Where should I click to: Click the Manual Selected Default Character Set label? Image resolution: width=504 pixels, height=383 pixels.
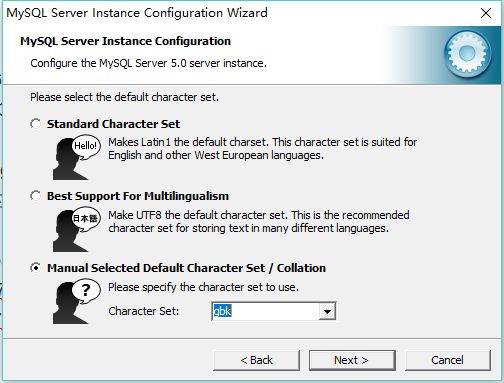(186, 268)
